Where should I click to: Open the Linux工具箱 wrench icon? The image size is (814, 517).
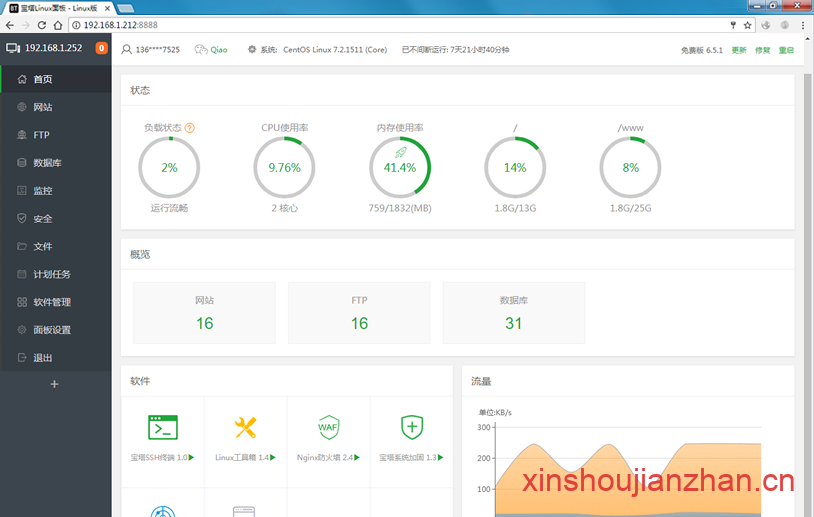pyautogui.click(x=245, y=428)
